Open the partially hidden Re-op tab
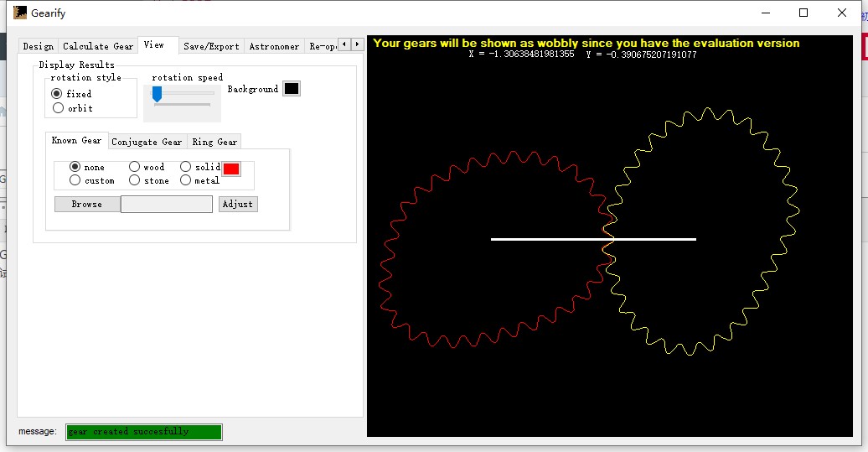Image resolution: width=868 pixels, height=452 pixels. pyautogui.click(x=323, y=46)
